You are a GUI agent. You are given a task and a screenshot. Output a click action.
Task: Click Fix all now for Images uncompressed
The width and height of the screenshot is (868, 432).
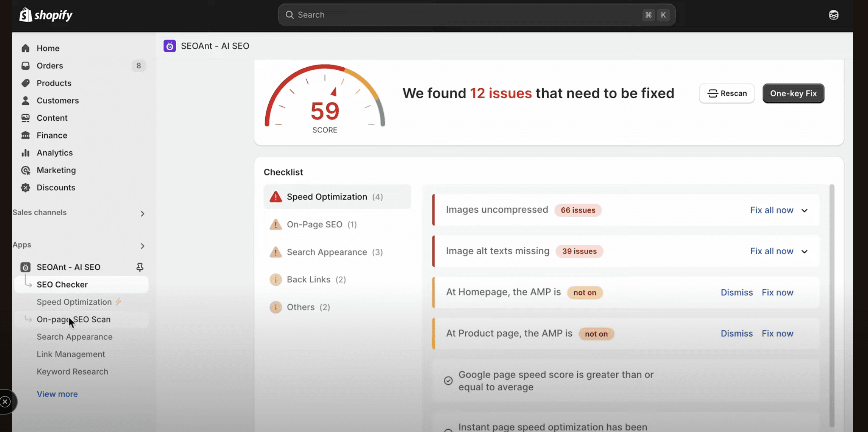[772, 210]
